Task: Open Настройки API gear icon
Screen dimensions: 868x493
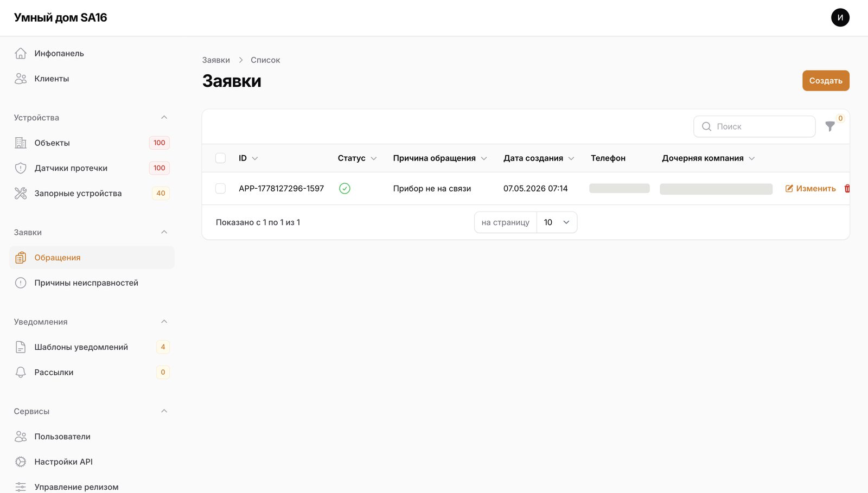Action: (x=21, y=462)
